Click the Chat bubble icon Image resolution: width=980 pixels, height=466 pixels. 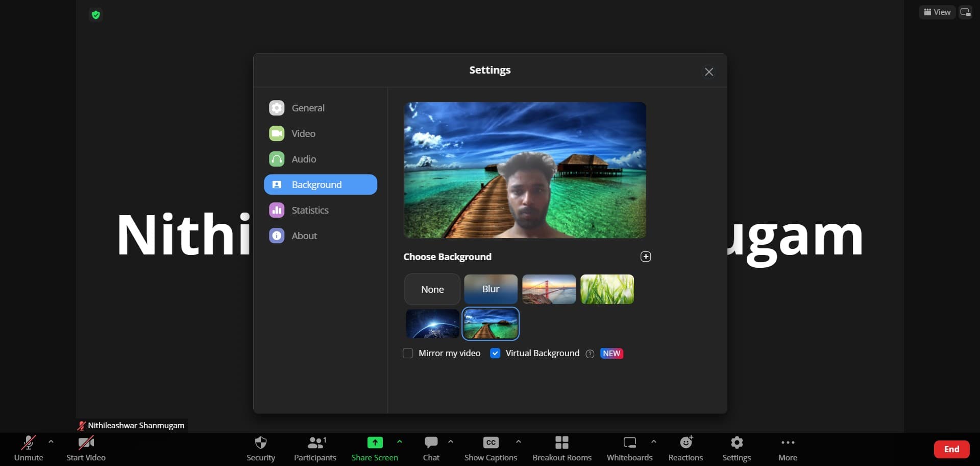(431, 442)
